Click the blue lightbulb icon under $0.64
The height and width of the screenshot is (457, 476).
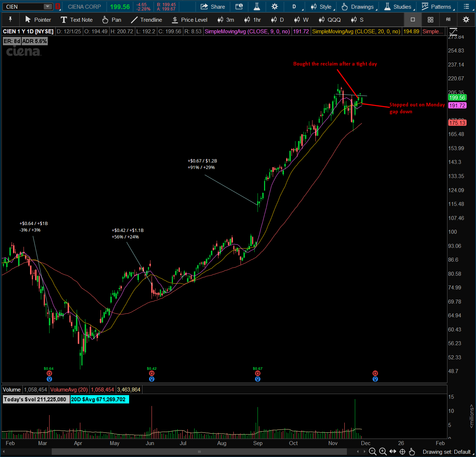pyautogui.click(x=50, y=379)
